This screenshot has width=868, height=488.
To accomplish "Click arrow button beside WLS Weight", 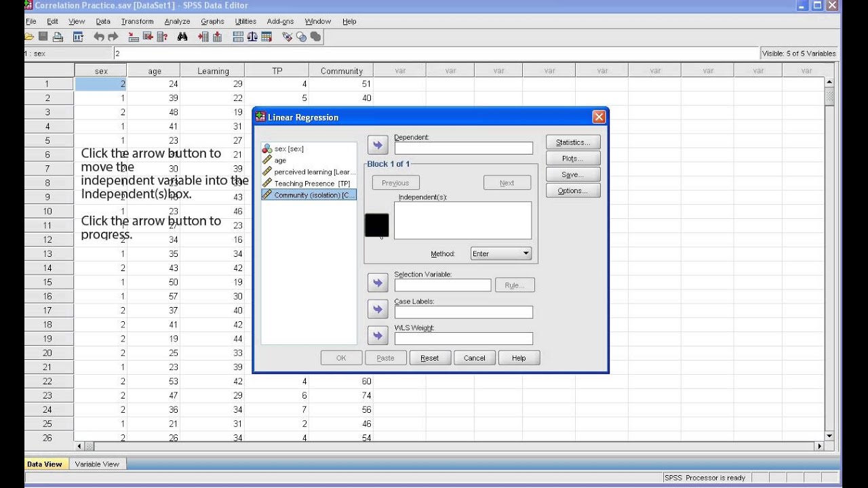I will [x=378, y=335].
